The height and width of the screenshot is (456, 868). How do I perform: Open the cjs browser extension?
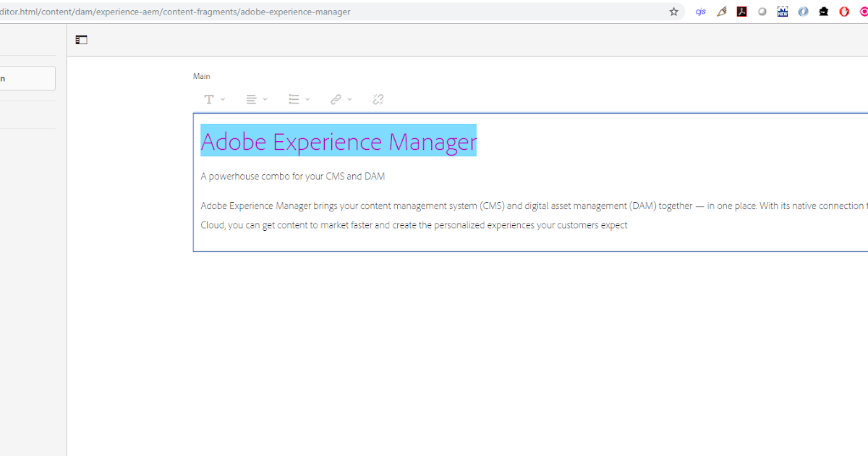(700, 12)
